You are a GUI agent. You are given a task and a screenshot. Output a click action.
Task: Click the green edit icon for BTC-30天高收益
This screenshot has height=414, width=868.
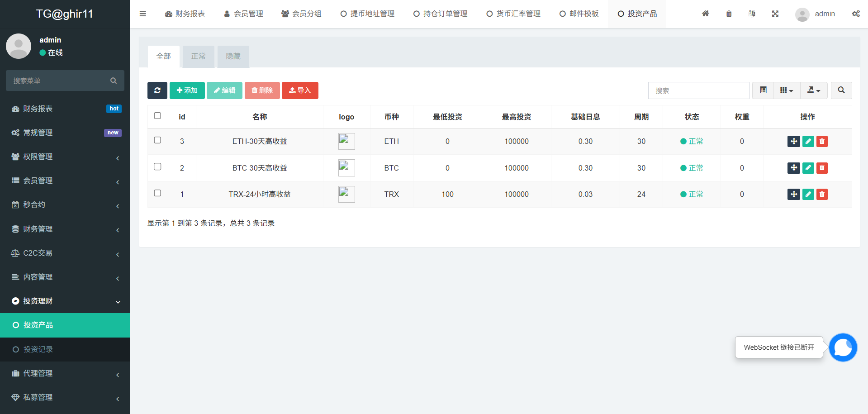[x=808, y=168]
